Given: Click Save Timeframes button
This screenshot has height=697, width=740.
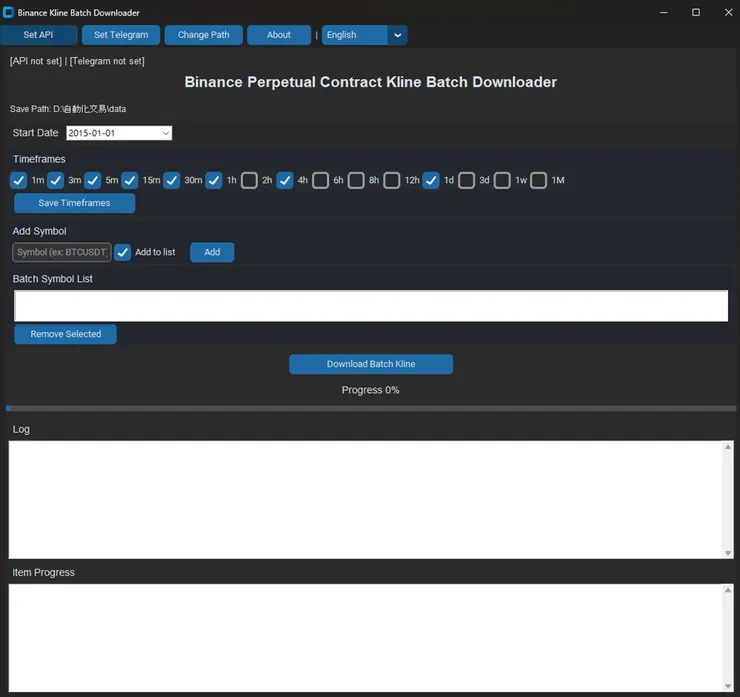Looking at the screenshot, I should pos(75,203).
